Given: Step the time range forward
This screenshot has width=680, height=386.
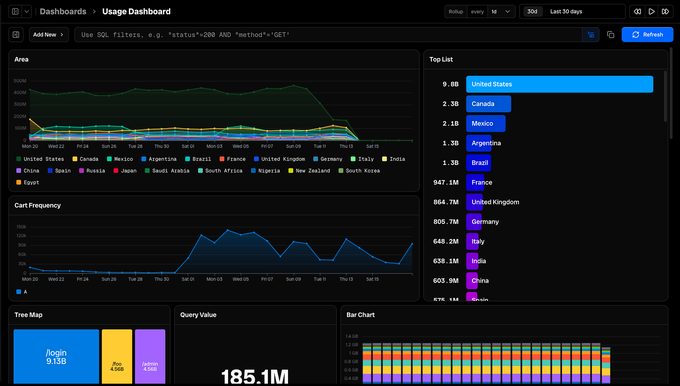Looking at the screenshot, I should pos(665,12).
